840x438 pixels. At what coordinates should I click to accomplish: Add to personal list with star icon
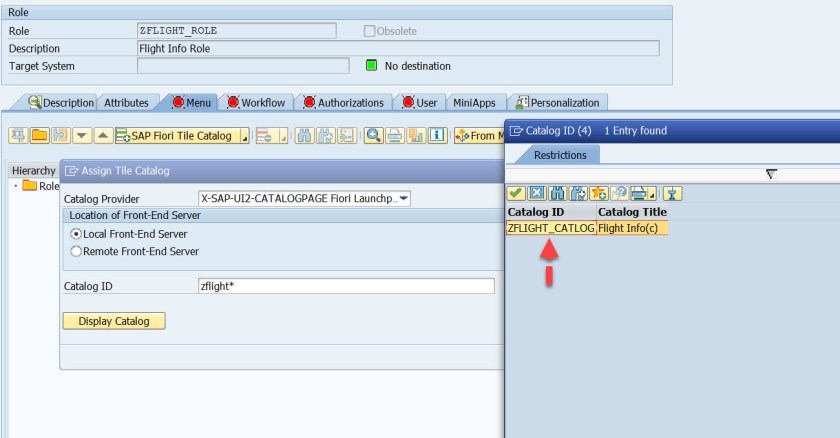pyautogui.click(x=599, y=193)
